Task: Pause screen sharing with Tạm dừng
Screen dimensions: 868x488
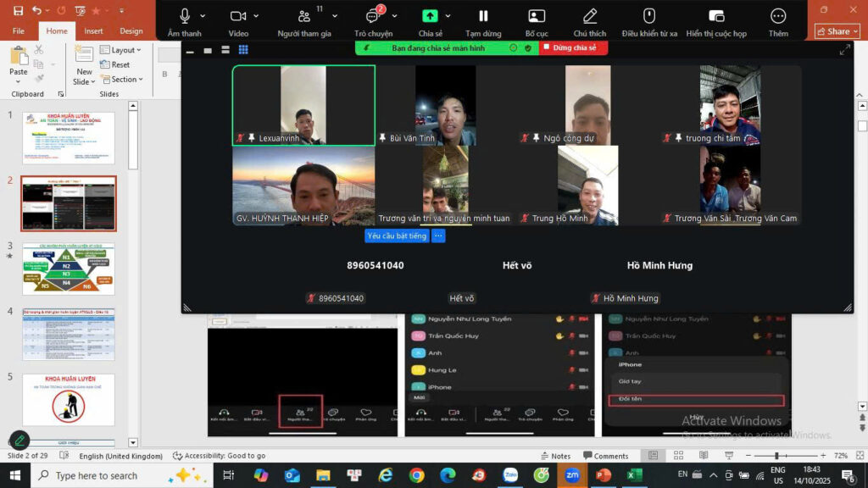Action: coord(483,16)
